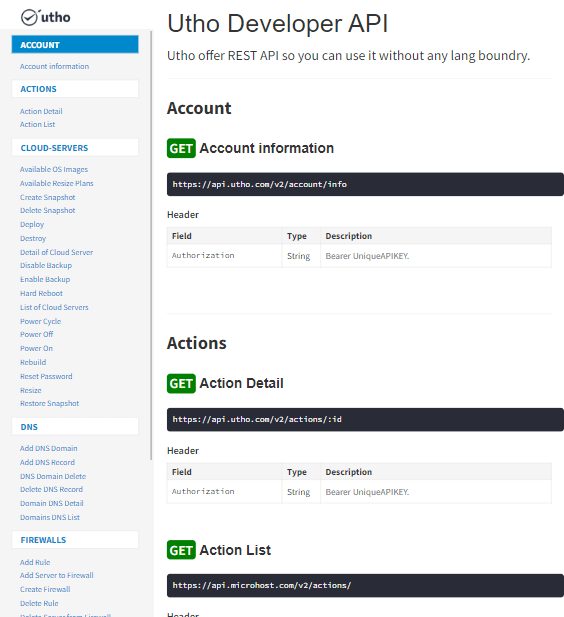Screen dimensions: 564x617
Task: Open the Delete Rule link
Action: pyautogui.click(x=39, y=603)
